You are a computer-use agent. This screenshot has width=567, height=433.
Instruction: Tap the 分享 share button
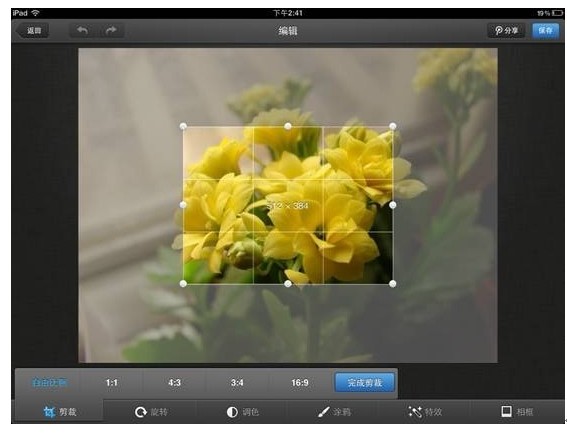click(x=506, y=30)
